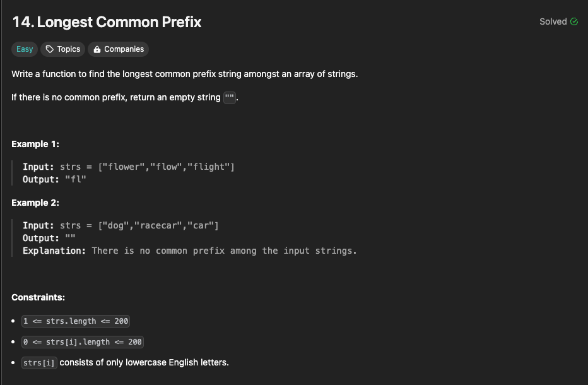
Task: Click the Solved status label
Action: pyautogui.click(x=553, y=21)
